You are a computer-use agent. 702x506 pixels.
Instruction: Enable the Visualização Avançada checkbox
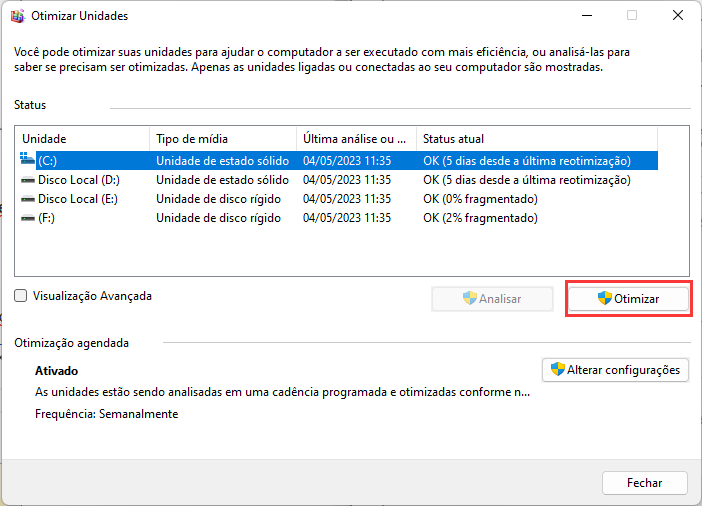click(x=21, y=296)
